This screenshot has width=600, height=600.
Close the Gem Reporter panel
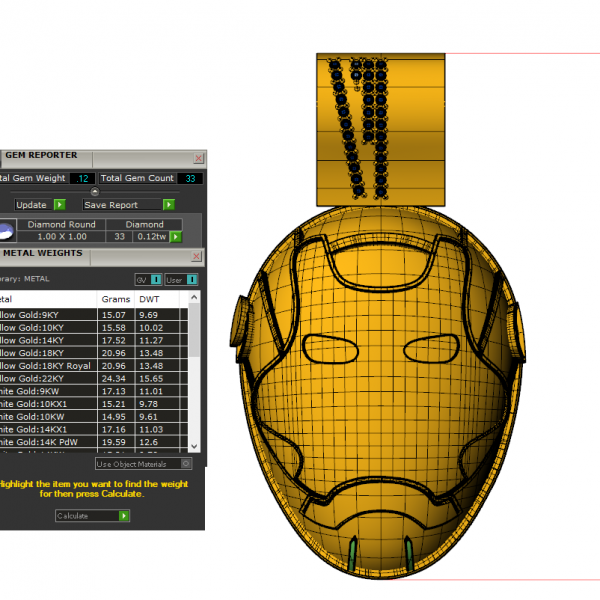tap(198, 158)
